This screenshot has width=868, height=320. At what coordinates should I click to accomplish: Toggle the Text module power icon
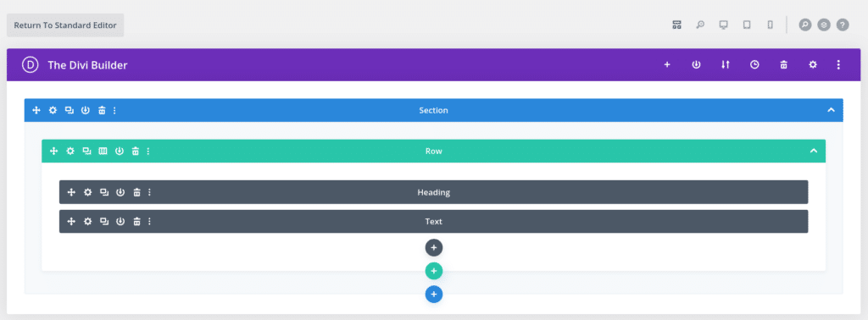(120, 221)
